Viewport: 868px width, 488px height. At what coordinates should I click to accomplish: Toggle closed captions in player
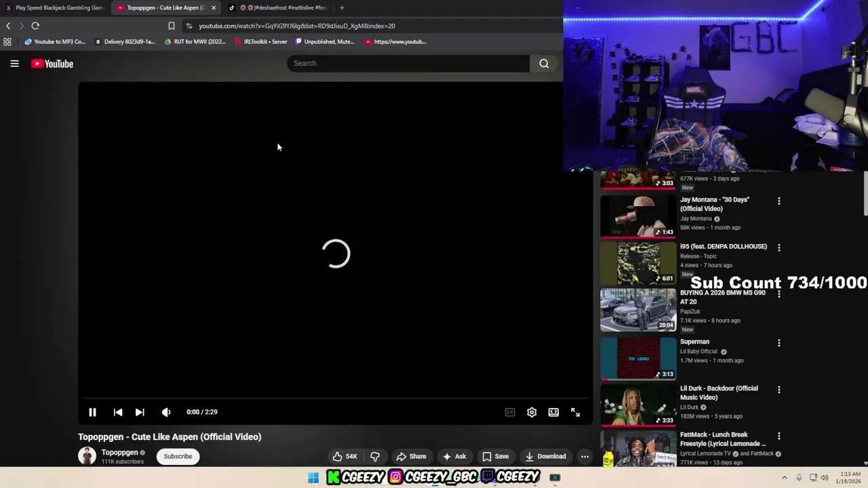510,412
